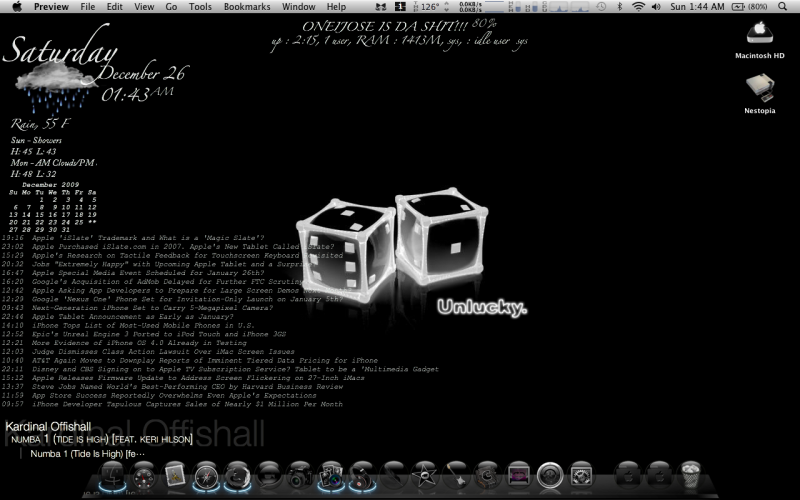Click headline "More Evidence of iPhone OS 4.0 Already in Testing"
This screenshot has width=800, height=500.
point(139,343)
